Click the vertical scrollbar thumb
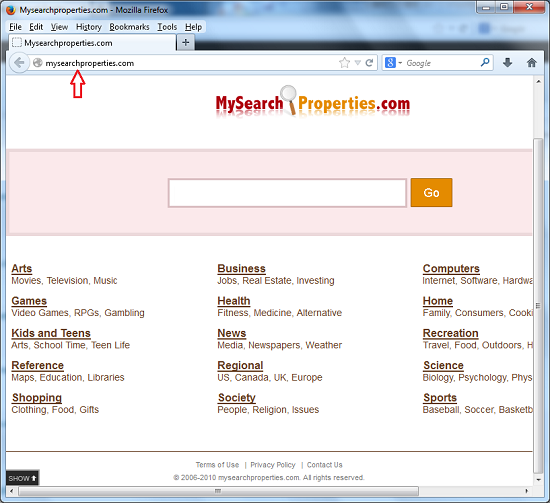550x503 pixels. 538,305
